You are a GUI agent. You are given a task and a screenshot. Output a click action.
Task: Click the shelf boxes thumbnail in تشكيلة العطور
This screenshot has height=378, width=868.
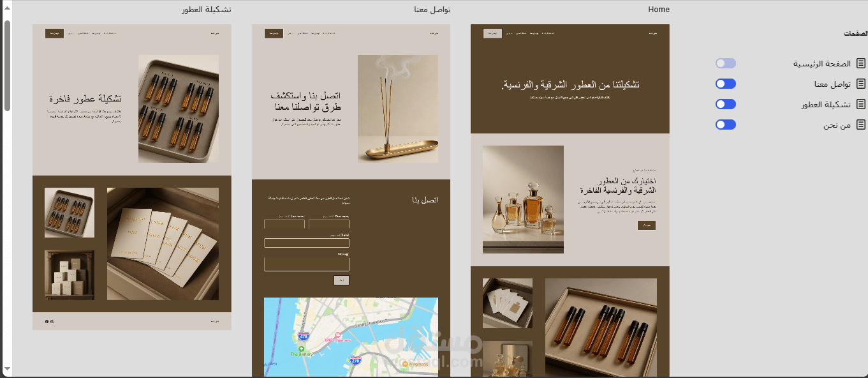coord(70,275)
